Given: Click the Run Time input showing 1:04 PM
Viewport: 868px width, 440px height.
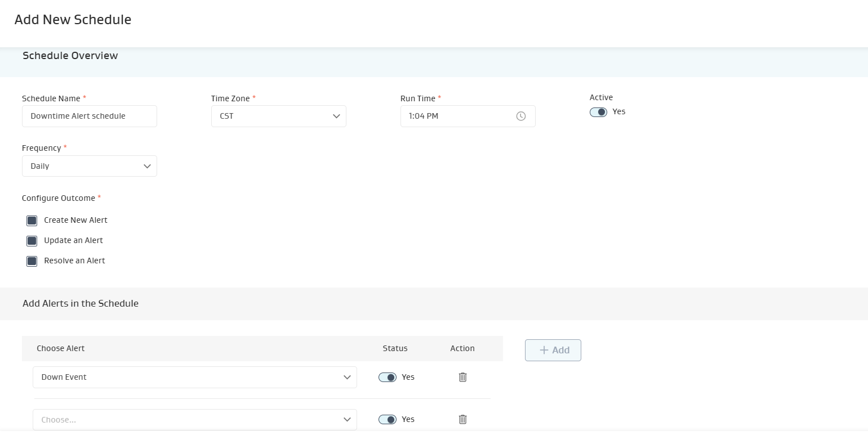Looking at the screenshot, I should (456, 116).
